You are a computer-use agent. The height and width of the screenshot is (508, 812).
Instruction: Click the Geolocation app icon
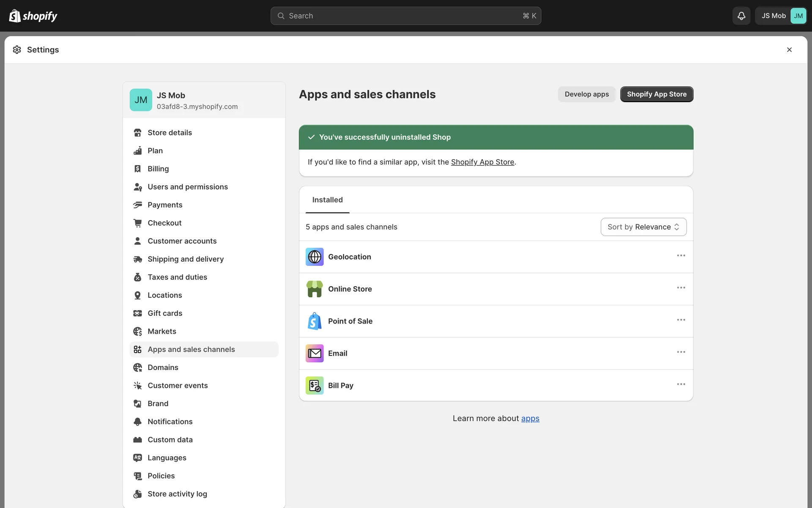[314, 257]
